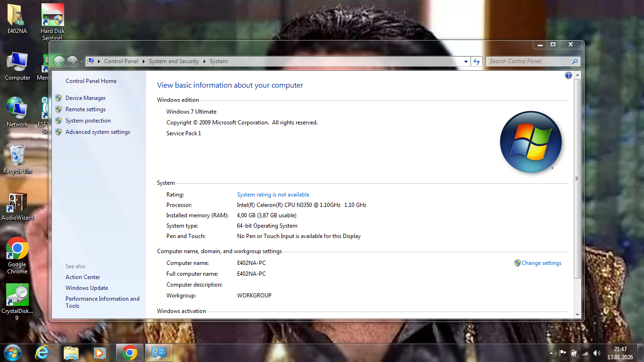Click the WORKGROUP value
Screen dimensions: 644x362
[x=254, y=296]
